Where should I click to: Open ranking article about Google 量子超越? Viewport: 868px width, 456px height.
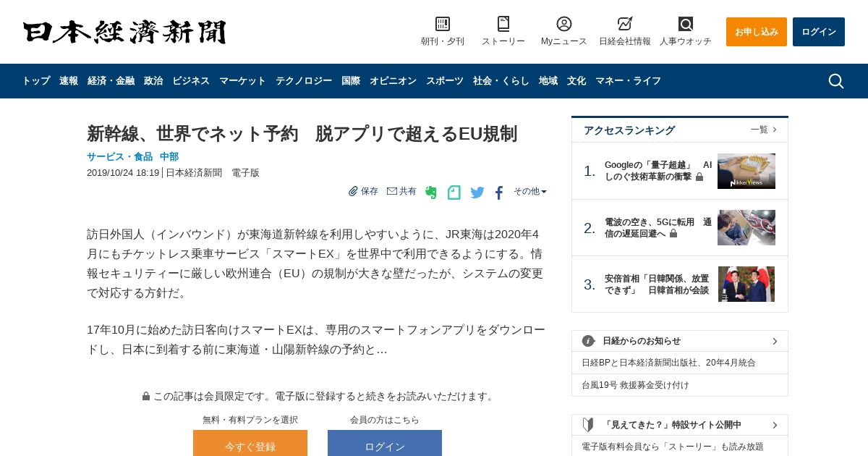coord(658,171)
